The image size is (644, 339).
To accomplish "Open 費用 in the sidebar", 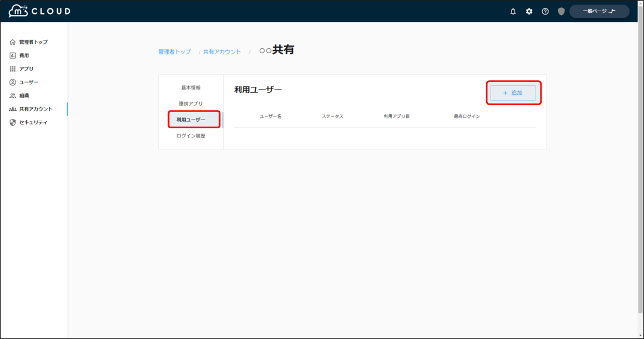I will click(24, 55).
